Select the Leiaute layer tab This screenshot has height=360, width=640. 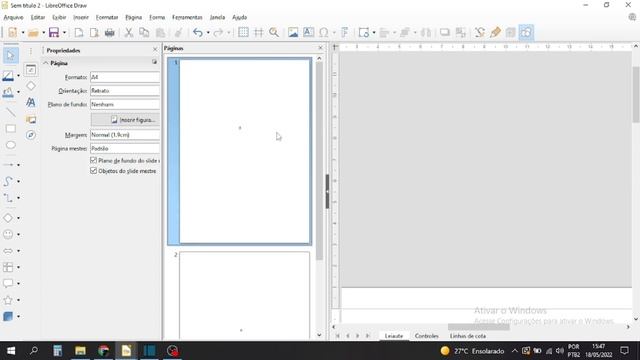394,336
